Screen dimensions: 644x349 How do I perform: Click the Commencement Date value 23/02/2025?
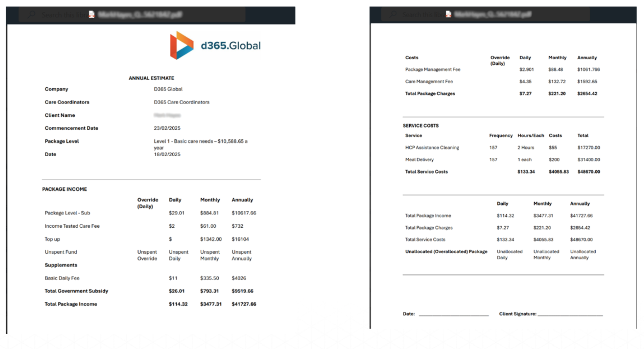pyautogui.click(x=167, y=128)
